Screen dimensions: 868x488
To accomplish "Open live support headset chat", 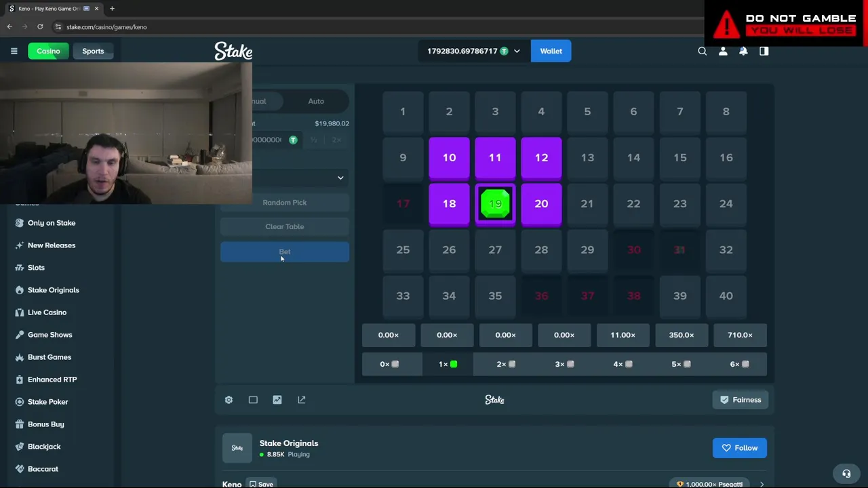I will pos(846,474).
